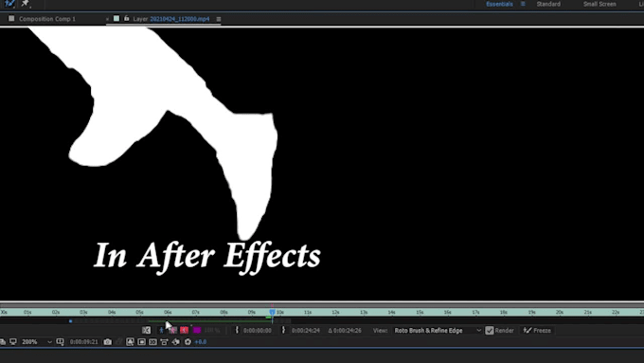
Task: Set the in point bracket button
Action: [x=236, y=330]
